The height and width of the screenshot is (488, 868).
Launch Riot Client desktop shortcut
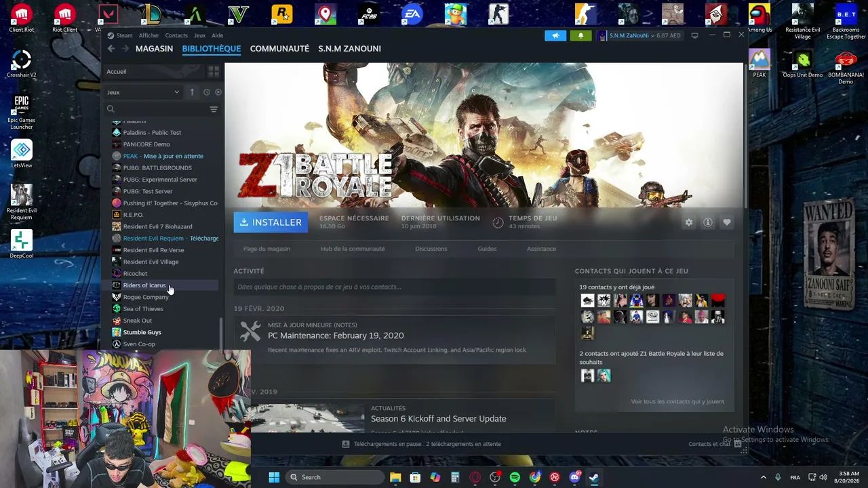(65, 18)
